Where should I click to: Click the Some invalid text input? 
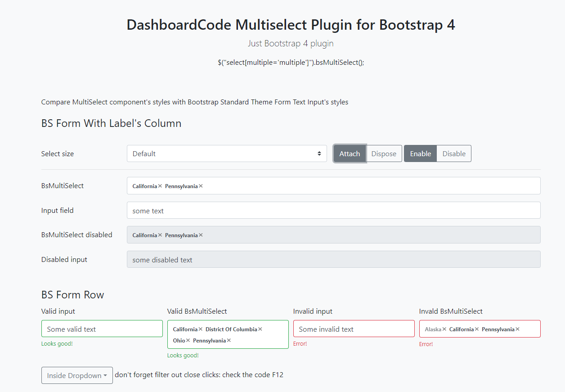[x=354, y=329]
